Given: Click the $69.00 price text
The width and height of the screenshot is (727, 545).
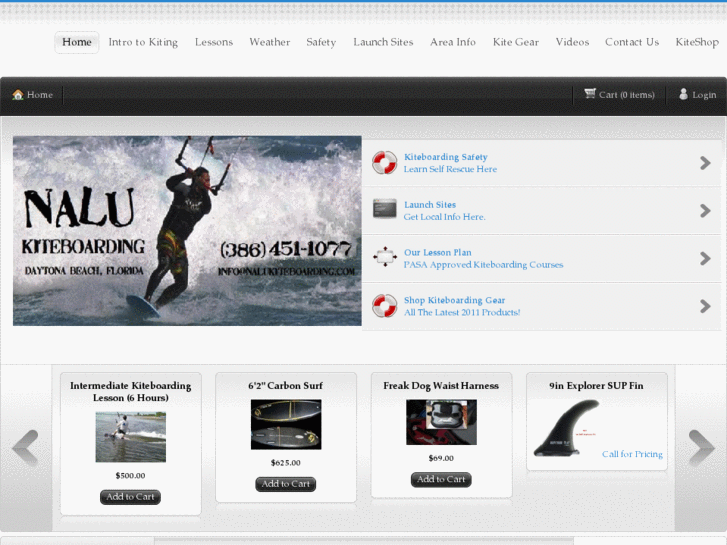Looking at the screenshot, I should click(x=441, y=458).
